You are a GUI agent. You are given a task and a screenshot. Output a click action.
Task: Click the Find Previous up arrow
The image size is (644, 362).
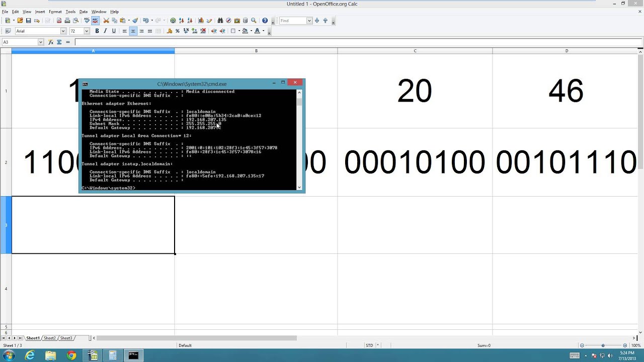326,21
